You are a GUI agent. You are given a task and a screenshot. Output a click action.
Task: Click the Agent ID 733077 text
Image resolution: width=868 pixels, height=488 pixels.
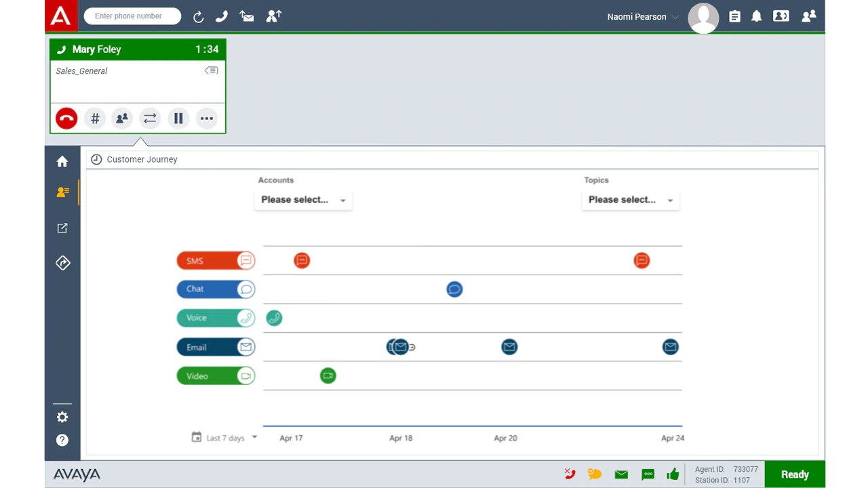tap(726, 469)
